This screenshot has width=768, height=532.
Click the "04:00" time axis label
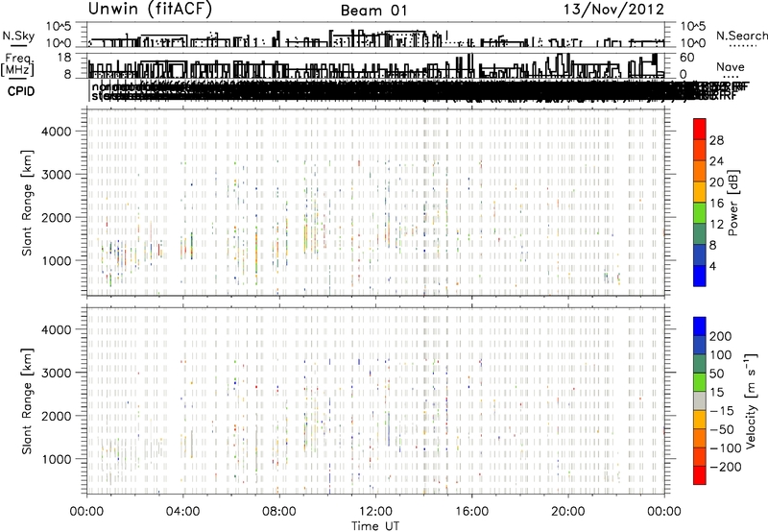pyautogui.click(x=183, y=512)
